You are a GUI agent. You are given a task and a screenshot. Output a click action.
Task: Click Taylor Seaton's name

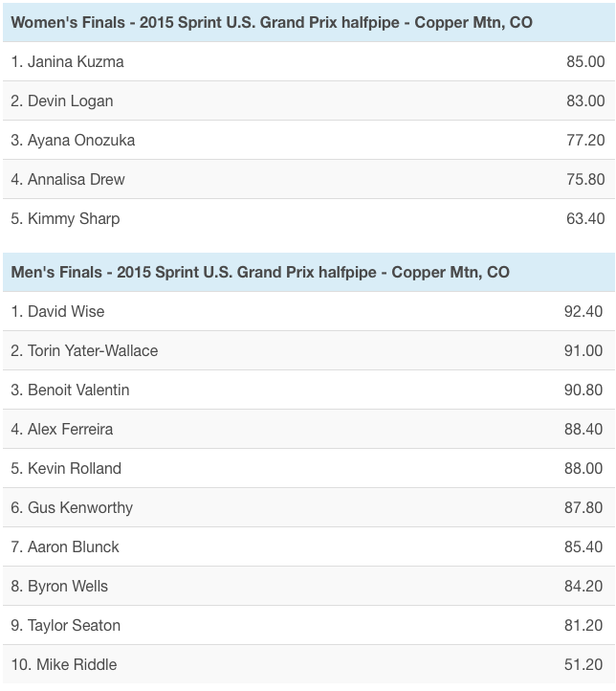click(x=72, y=625)
